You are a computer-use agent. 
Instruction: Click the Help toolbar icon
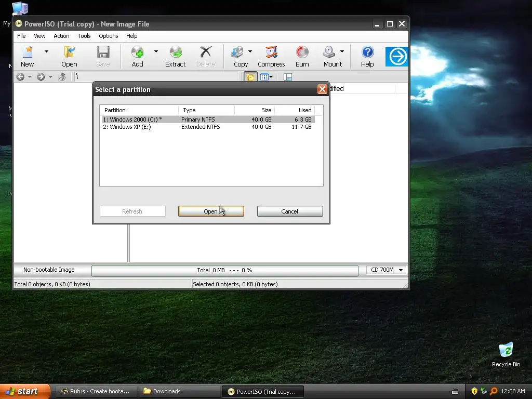[367, 56]
